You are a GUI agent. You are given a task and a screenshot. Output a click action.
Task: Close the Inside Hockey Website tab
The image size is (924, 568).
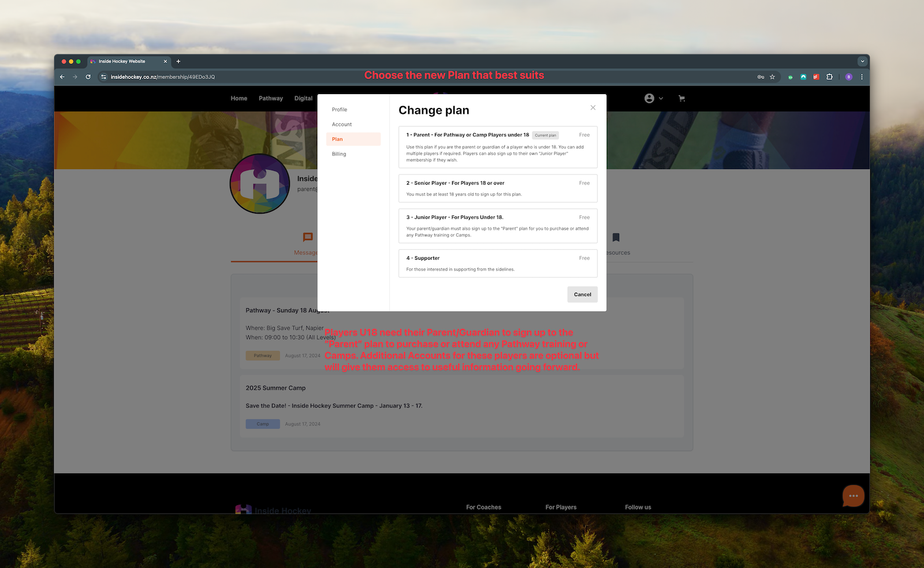[165, 61]
